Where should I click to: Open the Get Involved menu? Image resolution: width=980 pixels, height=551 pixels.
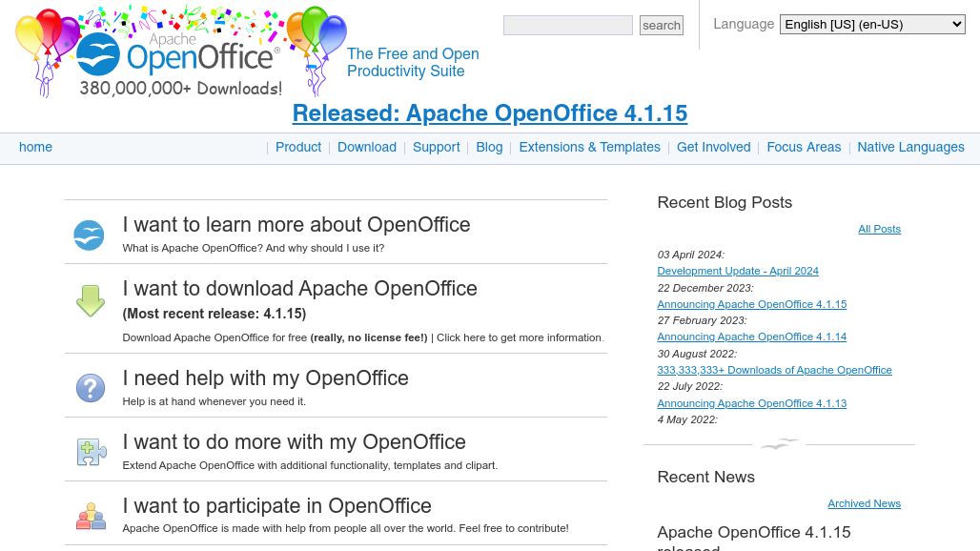point(714,147)
